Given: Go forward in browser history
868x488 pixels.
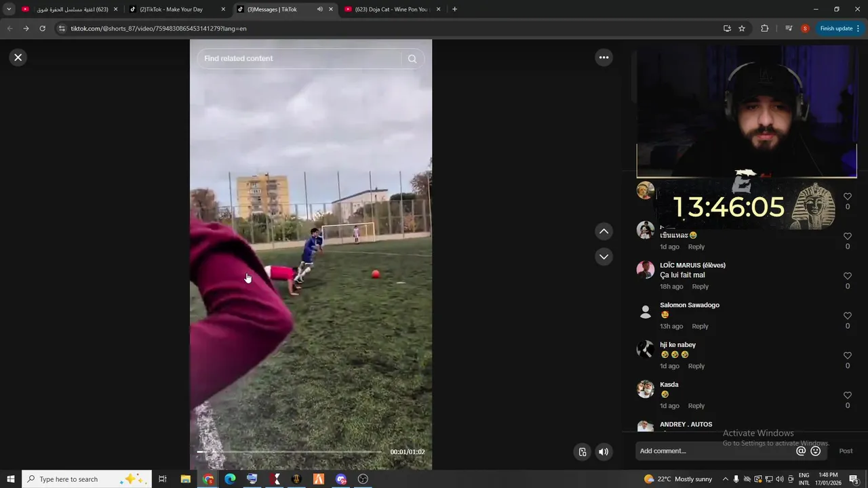Looking at the screenshot, I should pos(26,28).
